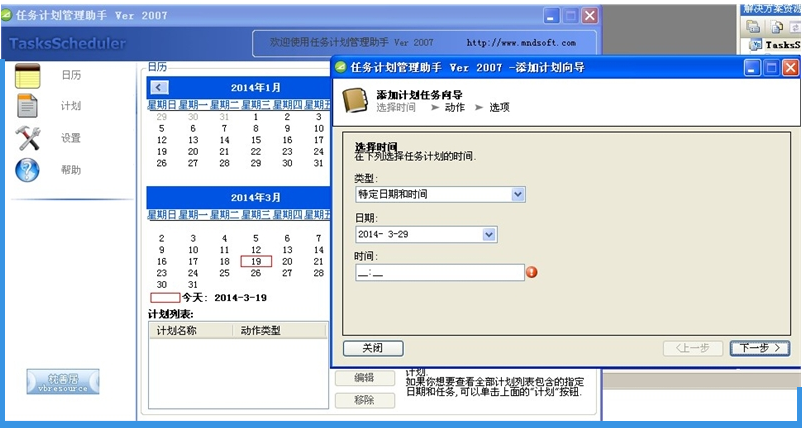
Task: Open the 日历 notepad icon in sidebar
Action: [28, 76]
